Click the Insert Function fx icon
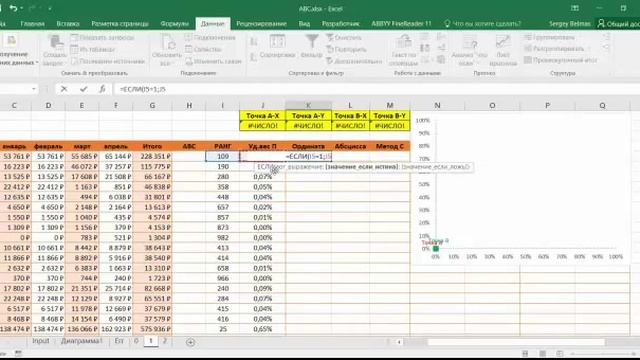 [102, 89]
